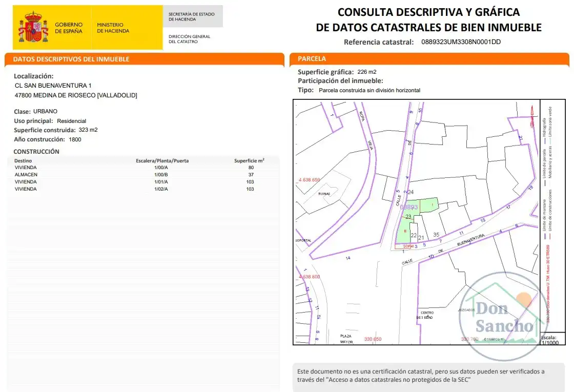Click the block number 08893 on the map
The width and height of the screenshot is (574, 392).
409,207
